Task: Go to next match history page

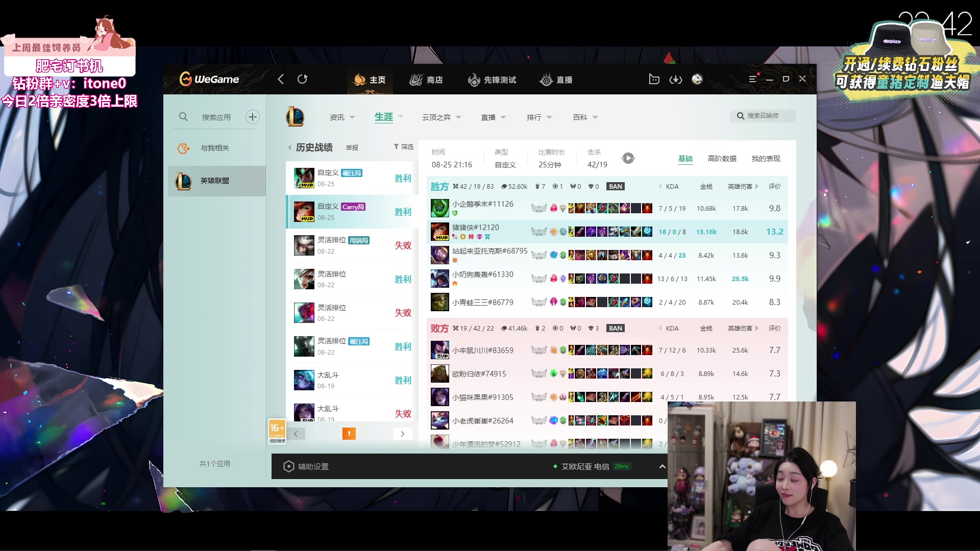Action: [403, 434]
